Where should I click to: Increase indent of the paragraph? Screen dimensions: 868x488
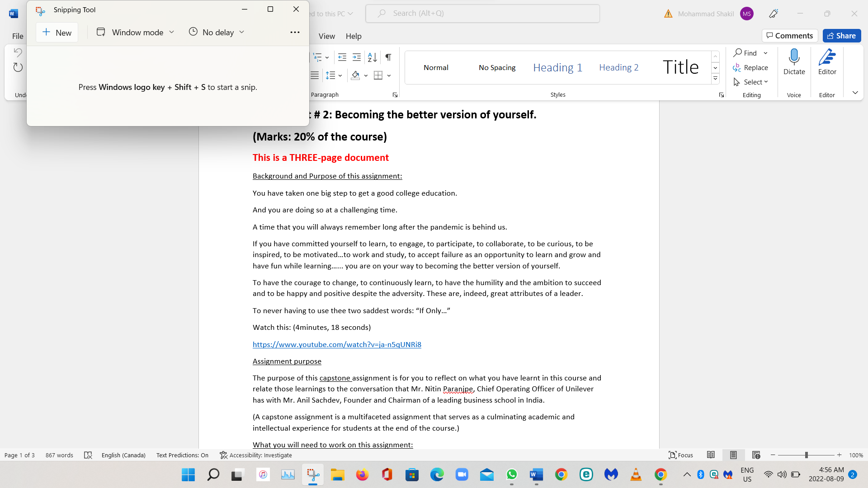click(x=357, y=57)
